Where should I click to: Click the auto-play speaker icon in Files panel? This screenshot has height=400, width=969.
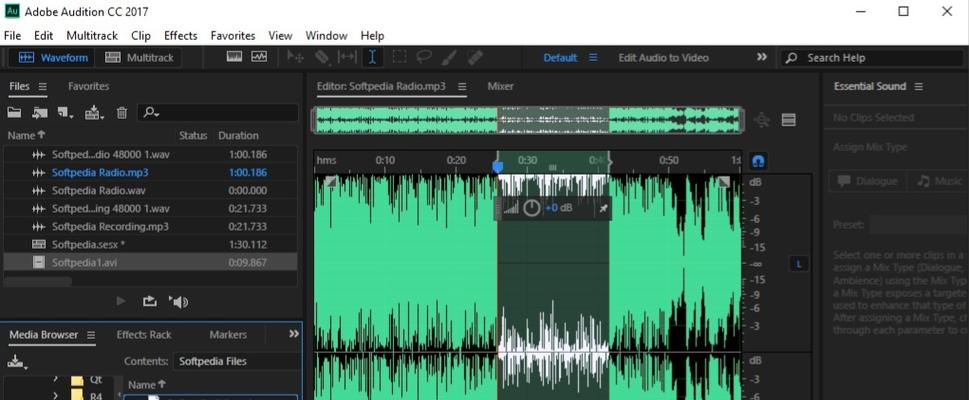[x=179, y=302]
